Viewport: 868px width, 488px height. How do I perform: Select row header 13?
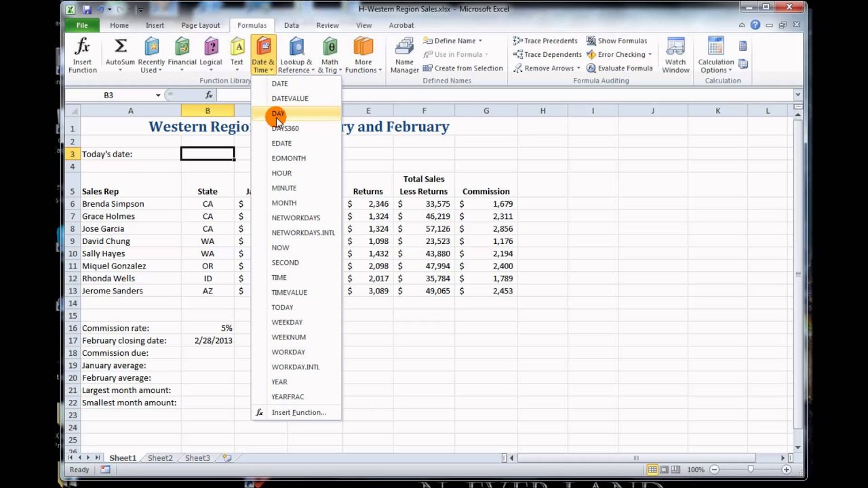[72, 291]
